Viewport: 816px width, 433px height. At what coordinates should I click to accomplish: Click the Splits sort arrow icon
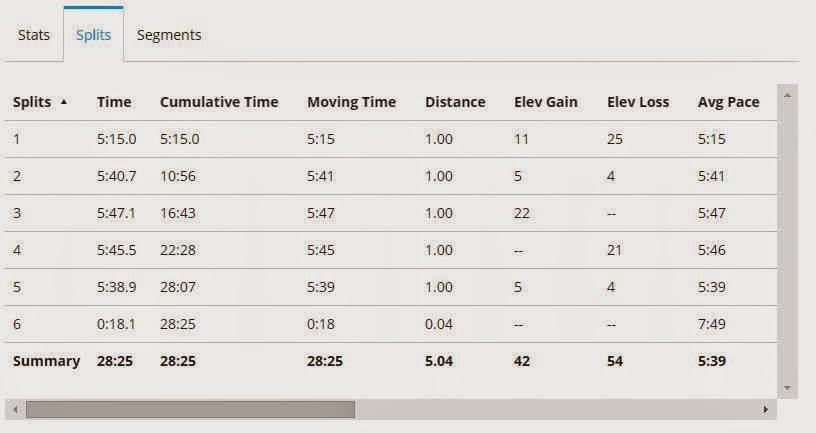[65, 102]
